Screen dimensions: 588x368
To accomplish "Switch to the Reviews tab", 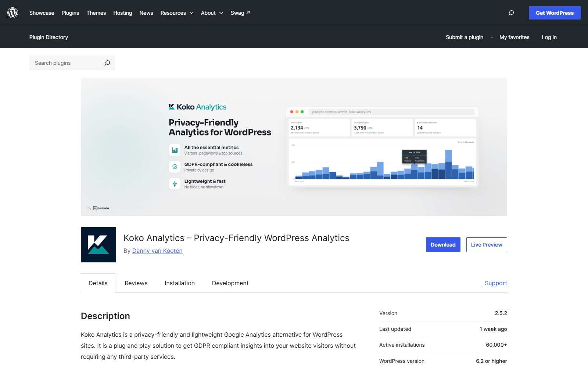I will pos(136,283).
